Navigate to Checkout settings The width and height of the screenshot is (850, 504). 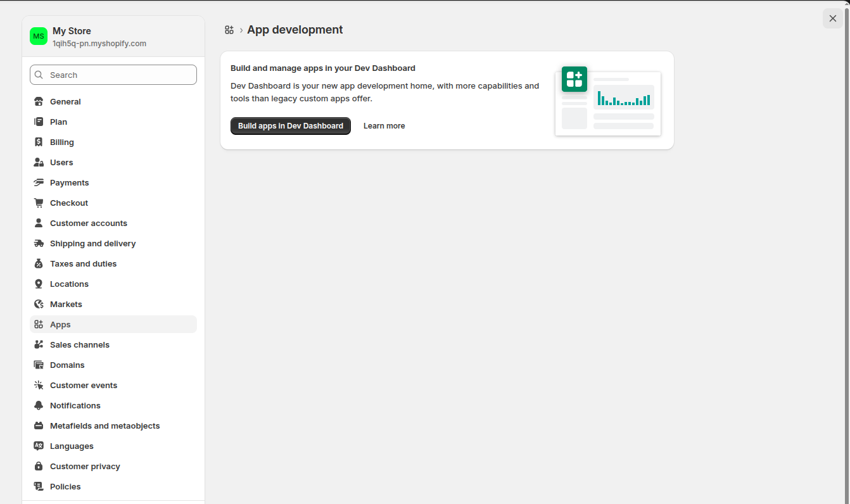point(113,203)
